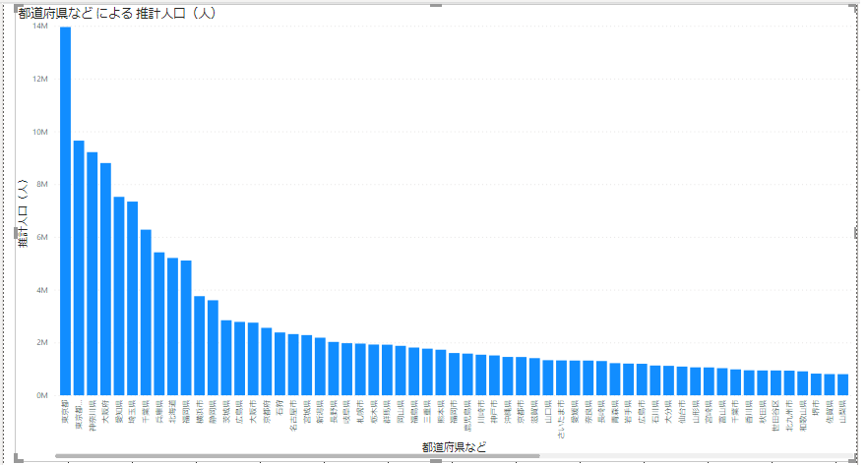Click the X-axis title 都道府県など
Screen dimensions: 868x465
(x=454, y=447)
